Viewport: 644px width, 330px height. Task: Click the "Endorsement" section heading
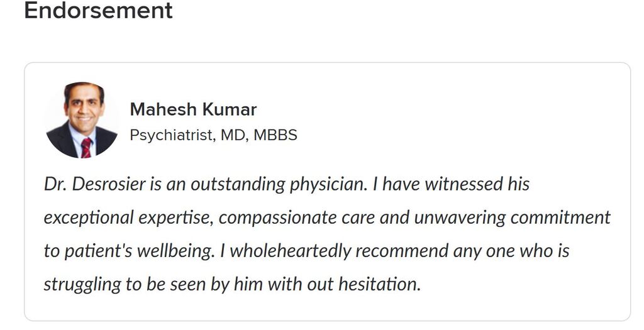pos(98,11)
